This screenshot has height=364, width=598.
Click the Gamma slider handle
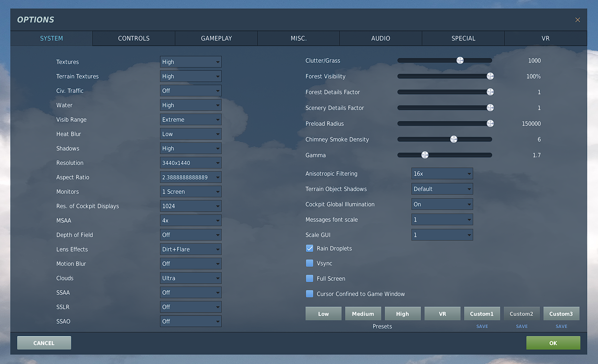(x=425, y=155)
